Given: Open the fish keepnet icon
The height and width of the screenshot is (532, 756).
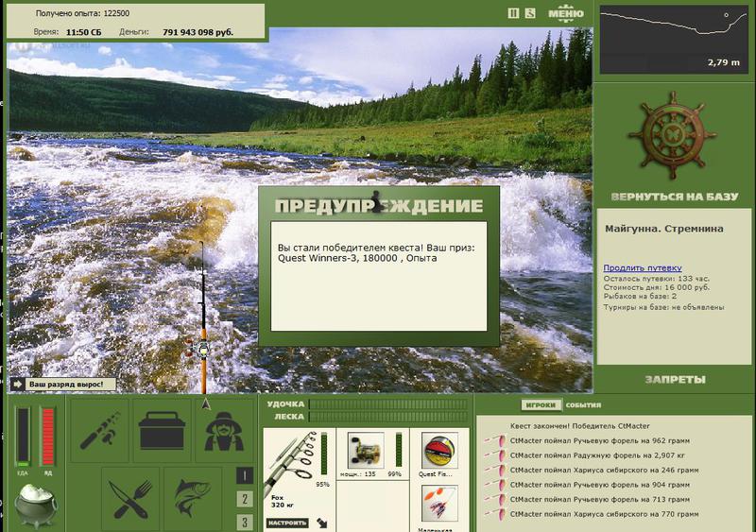Looking at the screenshot, I should 193,499.
